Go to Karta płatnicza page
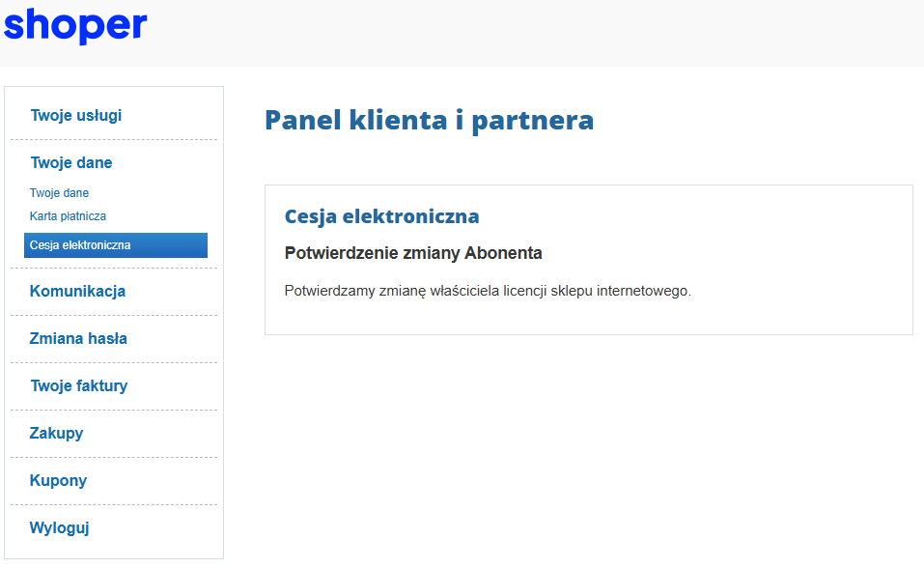Viewport: 924px width, 568px height. point(68,216)
